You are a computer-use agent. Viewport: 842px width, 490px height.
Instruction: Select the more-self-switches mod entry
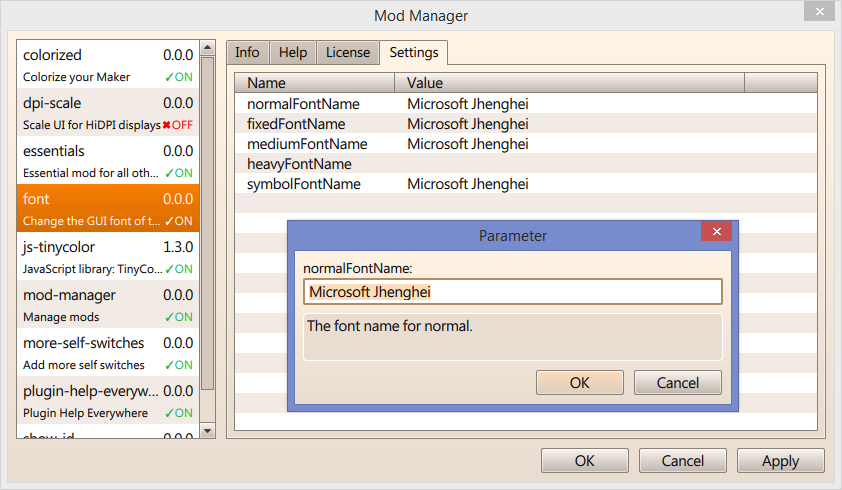[x=108, y=352]
